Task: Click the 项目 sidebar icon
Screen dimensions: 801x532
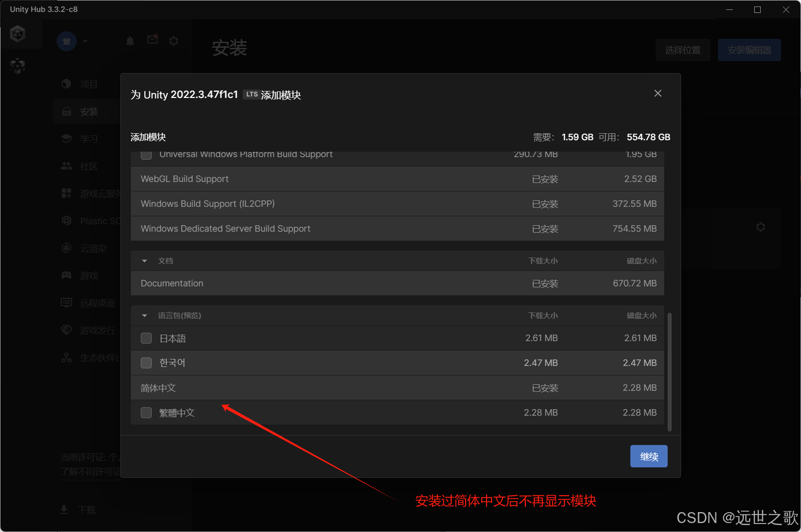Action: point(66,84)
